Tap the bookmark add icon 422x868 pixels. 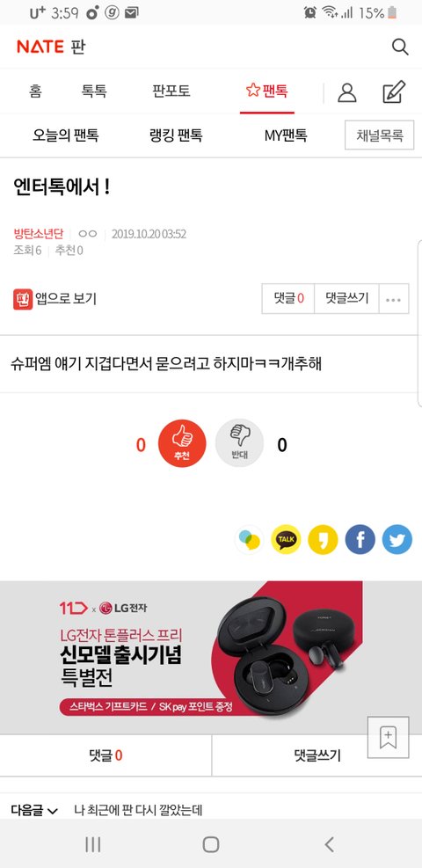(x=389, y=737)
